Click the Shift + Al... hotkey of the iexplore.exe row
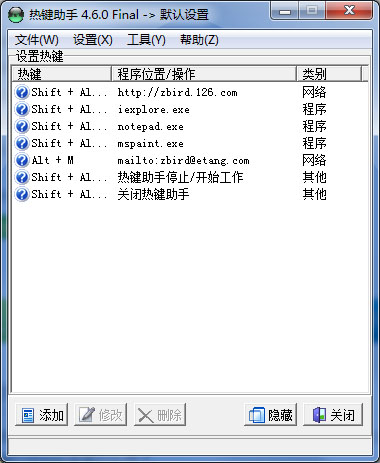Image resolution: width=380 pixels, height=463 pixels. point(69,109)
